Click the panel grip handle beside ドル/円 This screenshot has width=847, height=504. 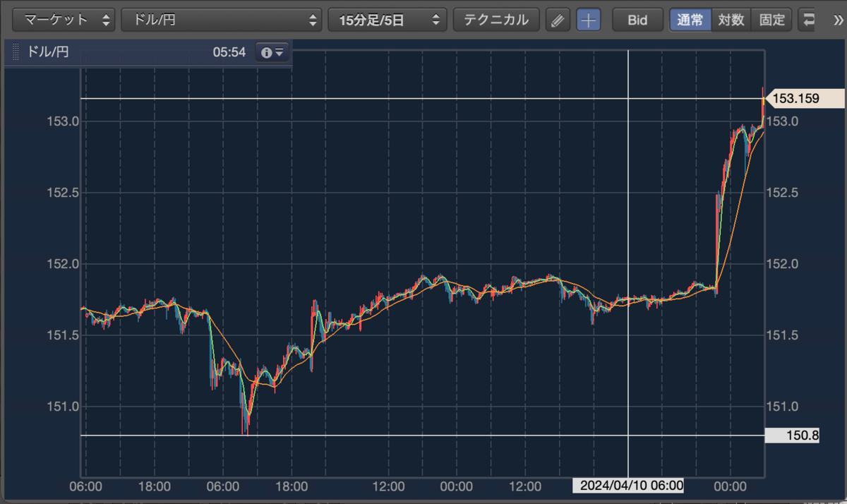[15, 52]
